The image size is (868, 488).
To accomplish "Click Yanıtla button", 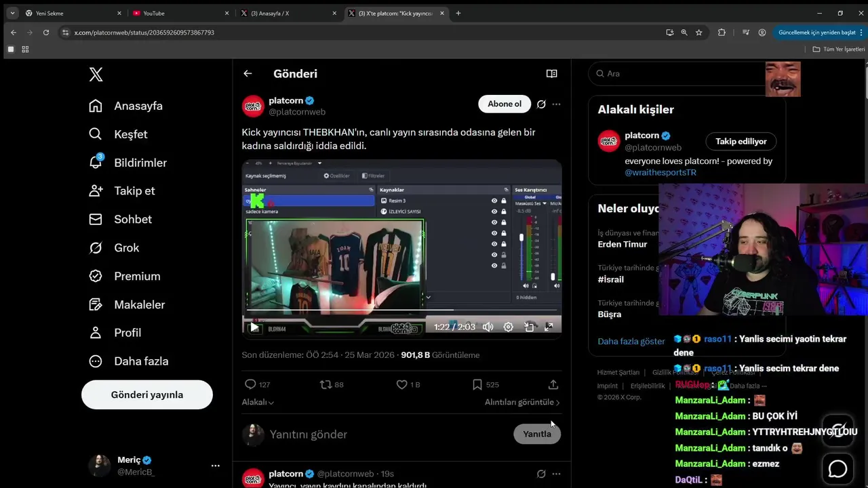I will click(537, 434).
